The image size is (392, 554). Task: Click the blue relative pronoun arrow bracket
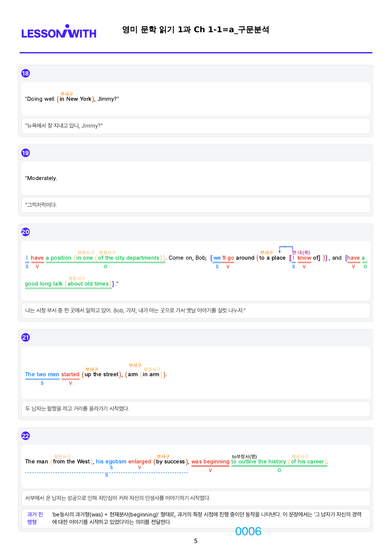286,250
